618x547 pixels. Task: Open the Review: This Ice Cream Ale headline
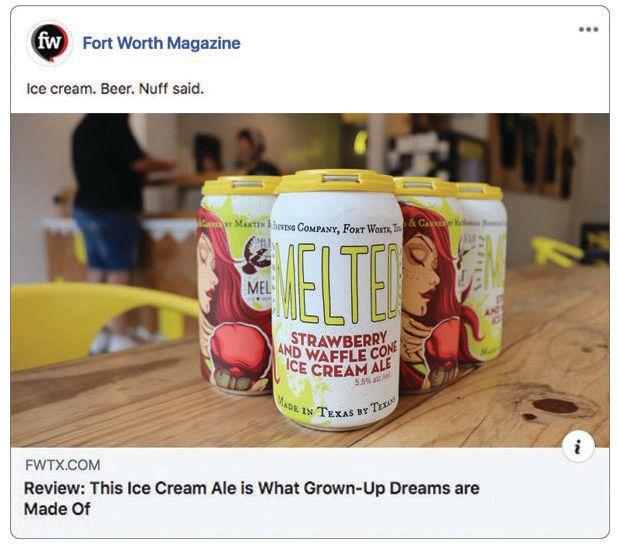[252, 499]
